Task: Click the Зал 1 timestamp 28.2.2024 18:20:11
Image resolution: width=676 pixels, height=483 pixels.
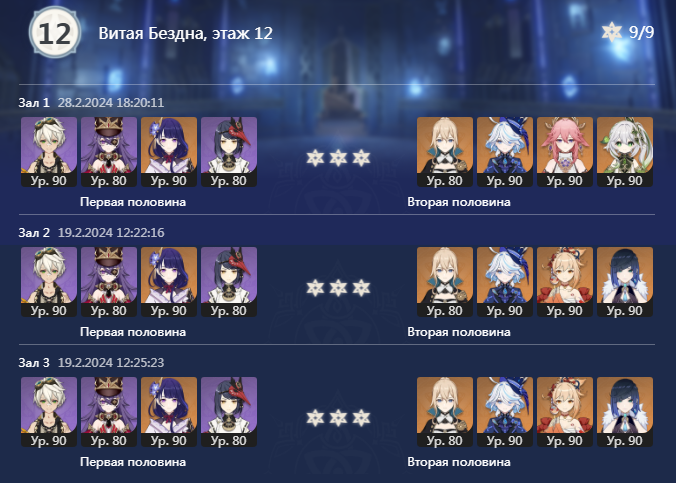Action: tap(111, 103)
